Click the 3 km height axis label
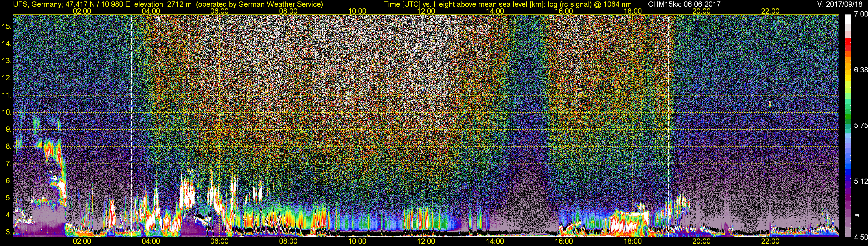Viewport: 868px width, 246px height. point(8,232)
